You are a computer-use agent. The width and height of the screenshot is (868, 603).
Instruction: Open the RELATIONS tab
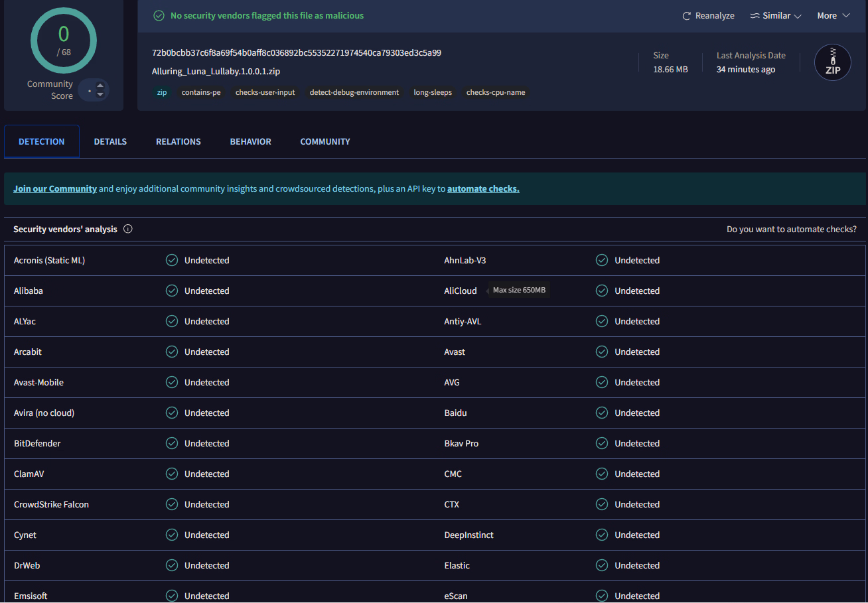pos(179,141)
